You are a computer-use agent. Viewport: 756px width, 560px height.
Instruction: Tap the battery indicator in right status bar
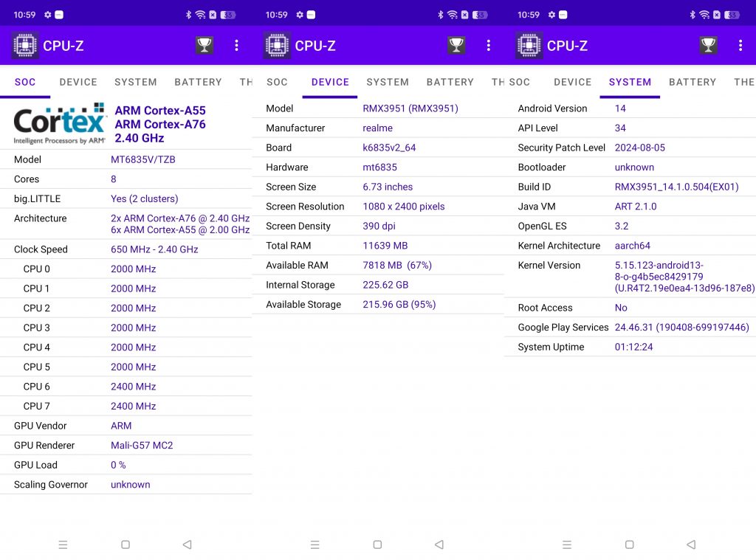(732, 15)
